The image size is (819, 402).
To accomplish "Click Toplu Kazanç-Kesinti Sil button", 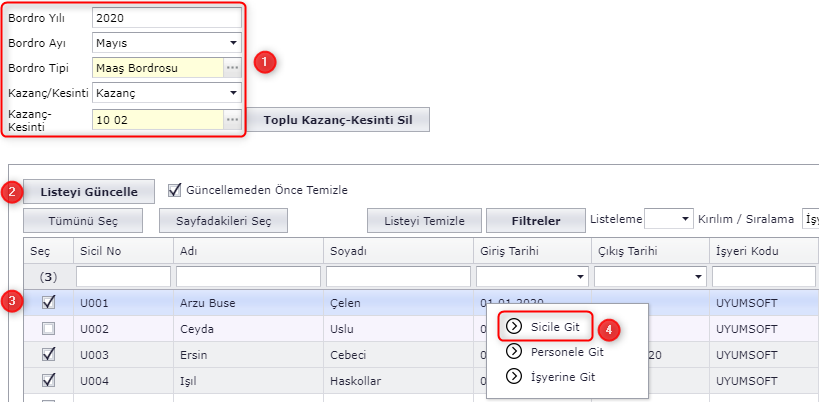I will (337, 120).
